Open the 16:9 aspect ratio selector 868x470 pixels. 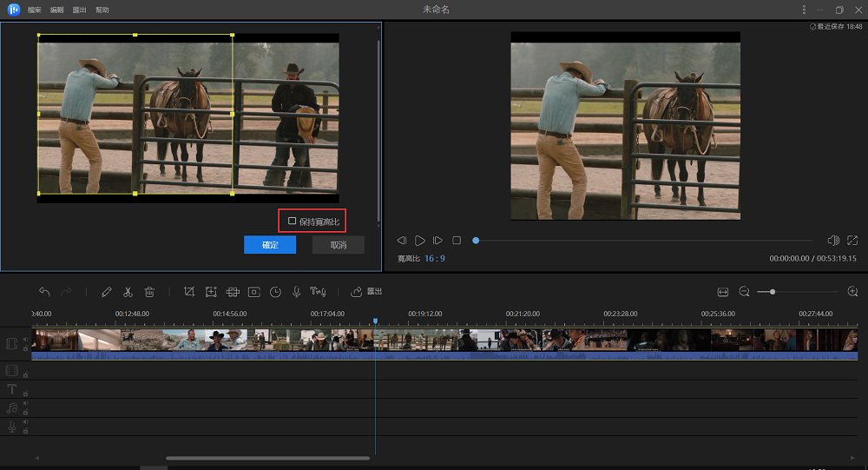(x=434, y=258)
